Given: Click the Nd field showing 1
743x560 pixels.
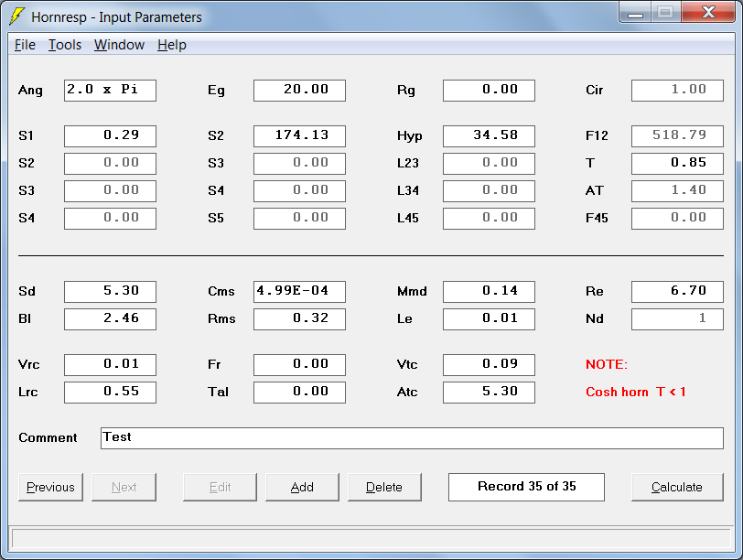Looking at the screenshot, I should [678, 319].
